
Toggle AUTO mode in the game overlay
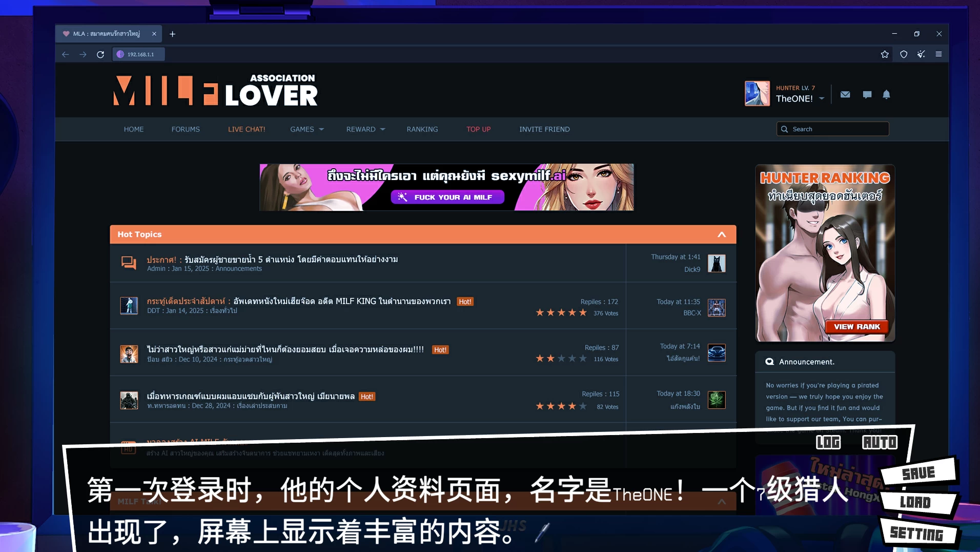click(x=880, y=442)
